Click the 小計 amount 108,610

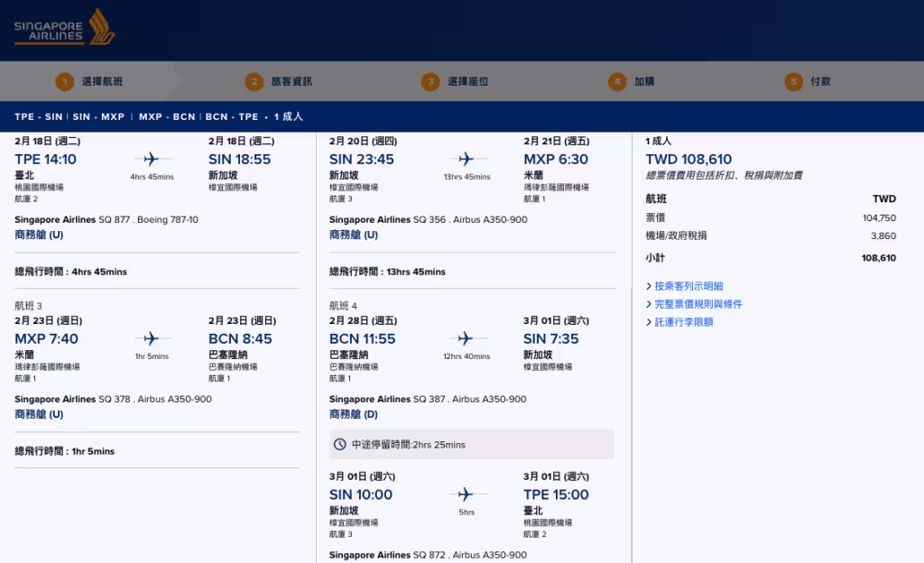tap(879, 257)
